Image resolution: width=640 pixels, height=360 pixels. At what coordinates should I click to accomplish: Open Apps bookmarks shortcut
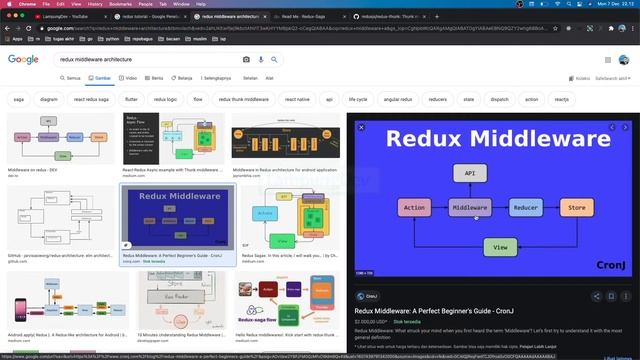click(14, 39)
